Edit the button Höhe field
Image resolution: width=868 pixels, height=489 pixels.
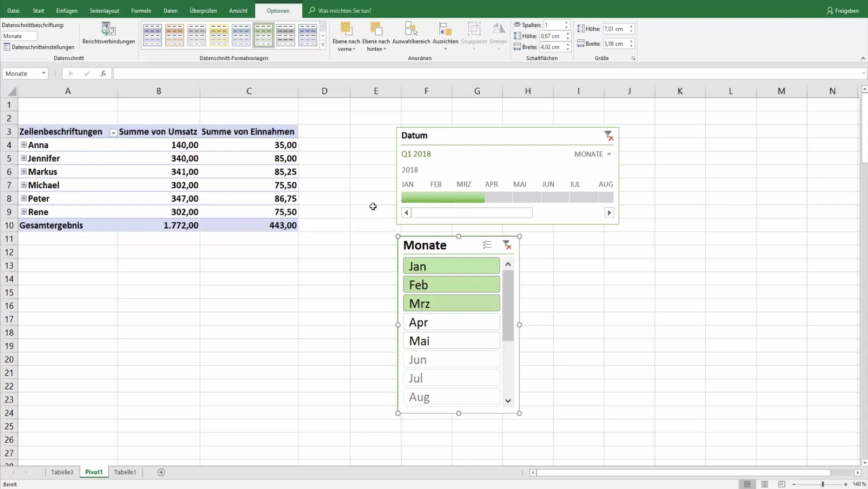pos(551,36)
